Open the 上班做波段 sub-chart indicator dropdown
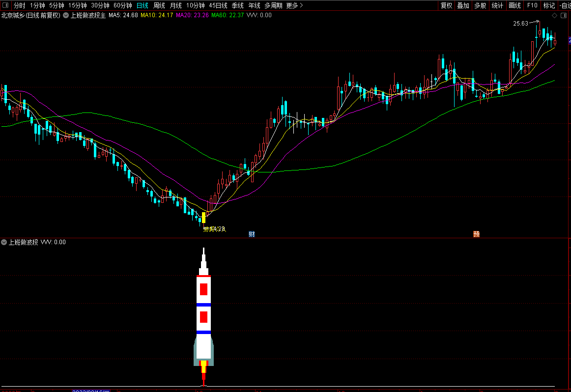 (x=4, y=242)
